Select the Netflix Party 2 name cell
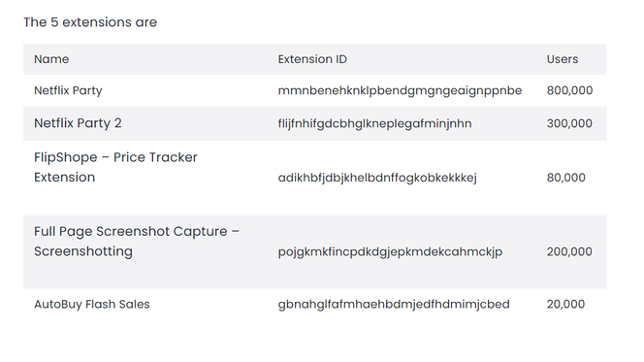Image resolution: width=644 pixels, height=362 pixels. pos(78,123)
